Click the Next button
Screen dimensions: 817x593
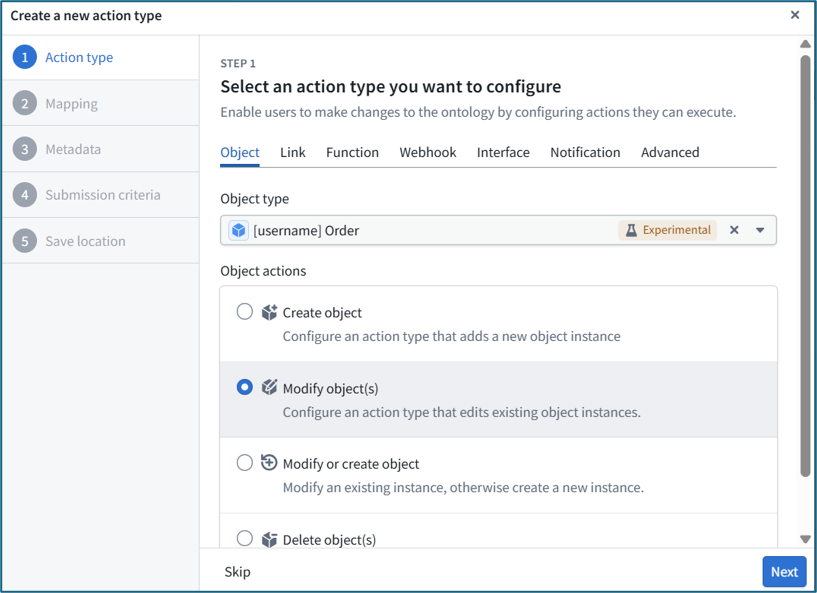[x=784, y=572]
